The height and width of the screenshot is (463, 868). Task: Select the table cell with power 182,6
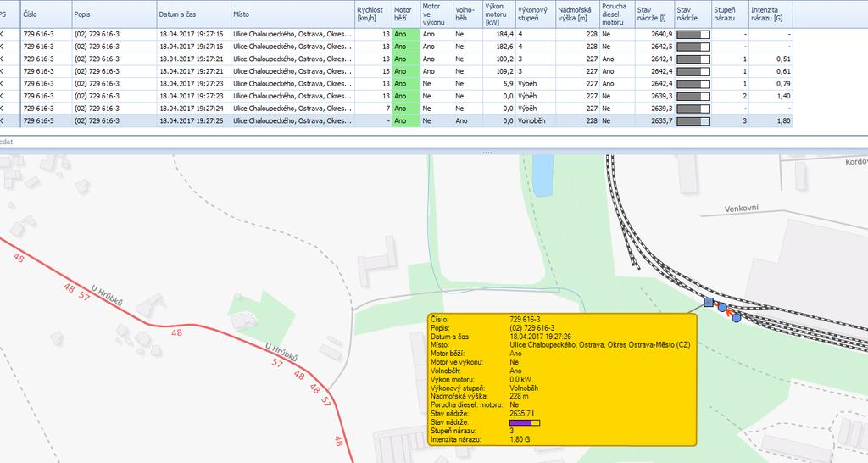tap(498, 47)
